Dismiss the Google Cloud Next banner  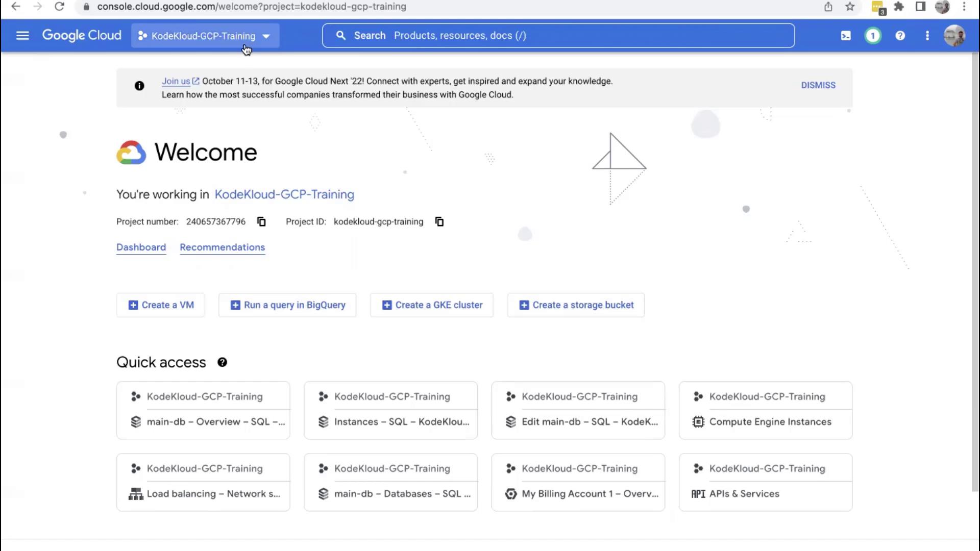tap(818, 85)
